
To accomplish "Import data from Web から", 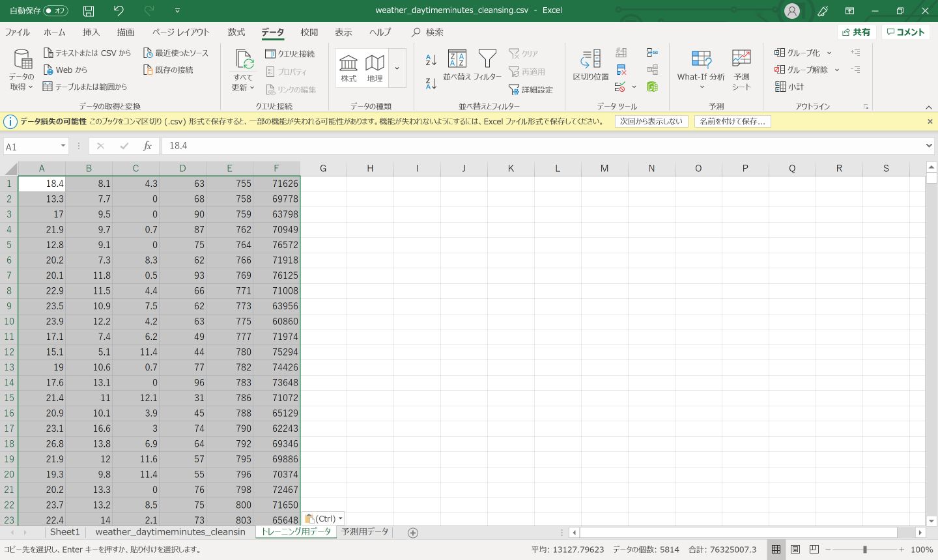I will [65, 70].
